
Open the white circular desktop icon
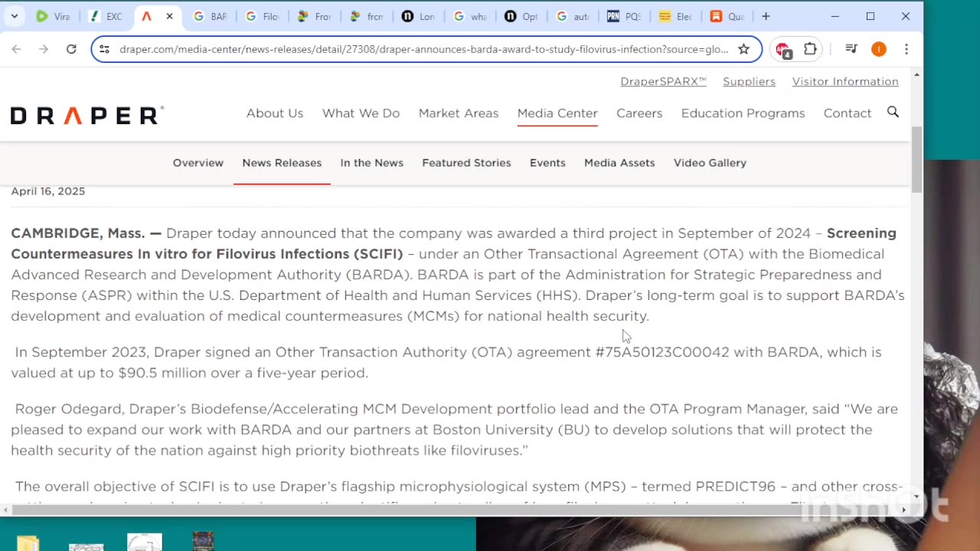tap(145, 542)
